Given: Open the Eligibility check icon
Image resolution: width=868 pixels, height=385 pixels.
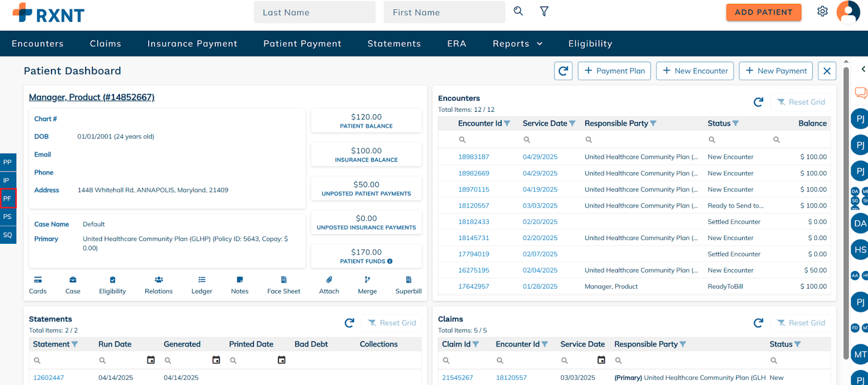Looking at the screenshot, I should pyautogui.click(x=112, y=280).
